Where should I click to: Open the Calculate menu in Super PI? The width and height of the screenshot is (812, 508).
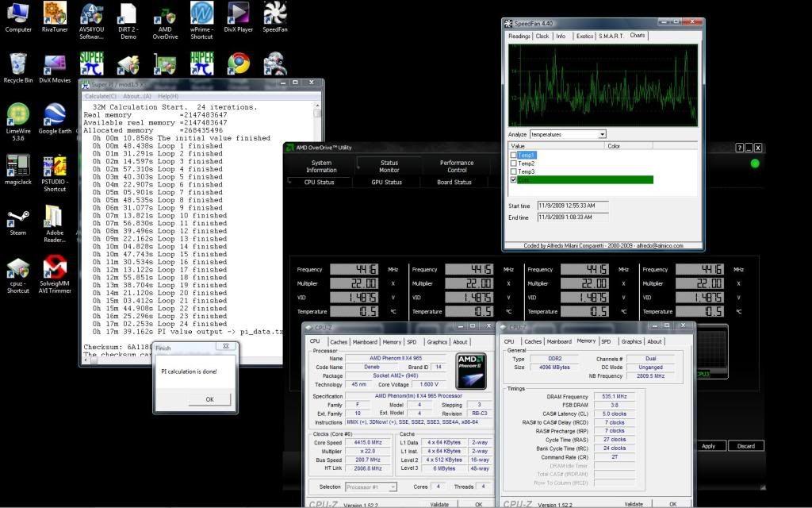99,96
